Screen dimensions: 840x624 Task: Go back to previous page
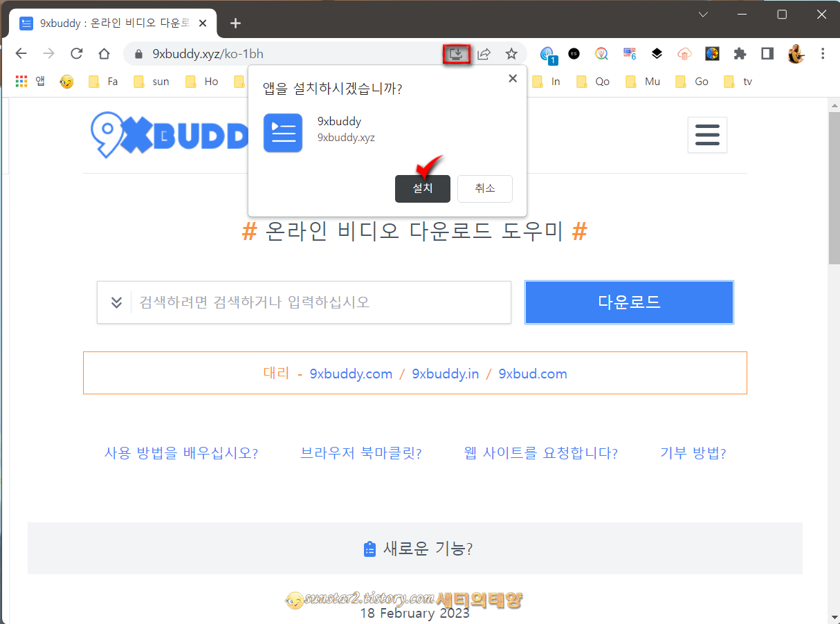[21, 53]
